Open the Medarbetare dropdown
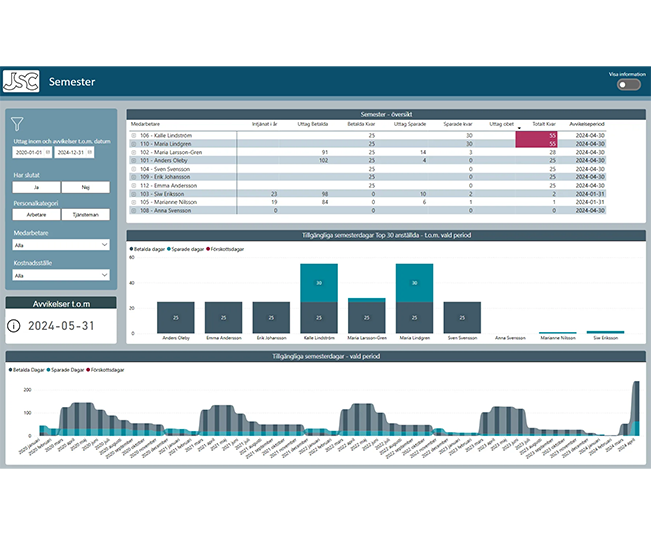 [x=61, y=245]
